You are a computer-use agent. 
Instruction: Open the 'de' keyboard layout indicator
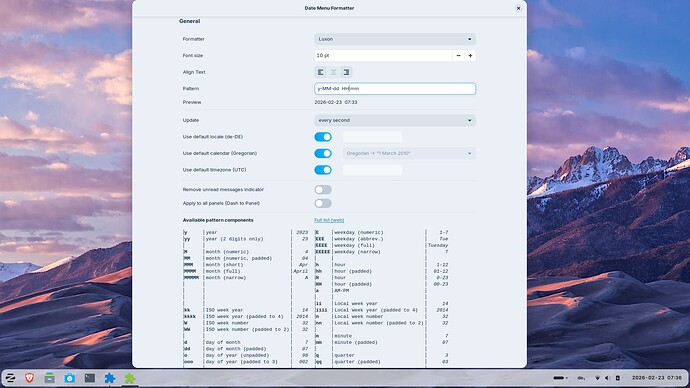[x=581, y=378]
